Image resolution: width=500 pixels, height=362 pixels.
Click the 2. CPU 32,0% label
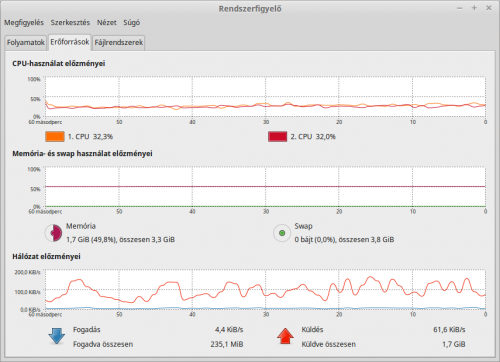tap(313, 137)
